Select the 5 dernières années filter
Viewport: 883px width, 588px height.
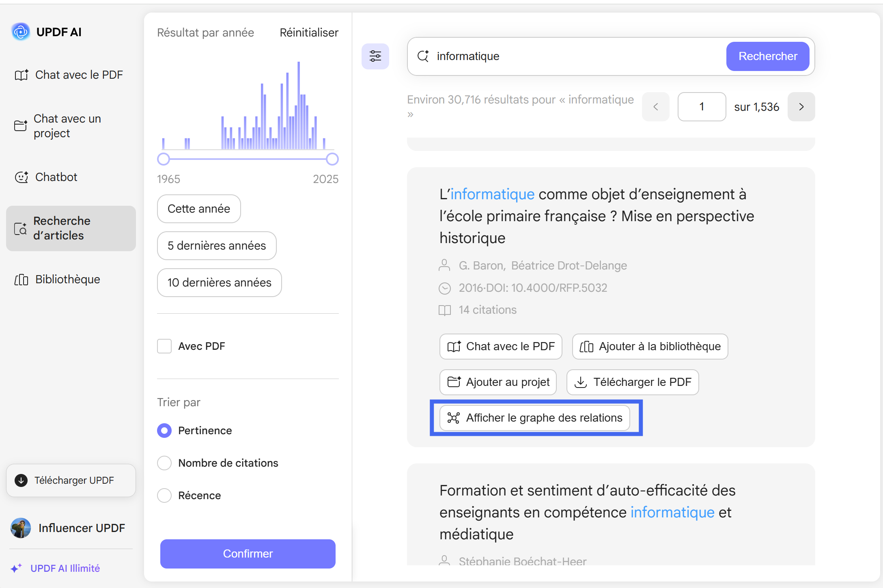tap(217, 246)
